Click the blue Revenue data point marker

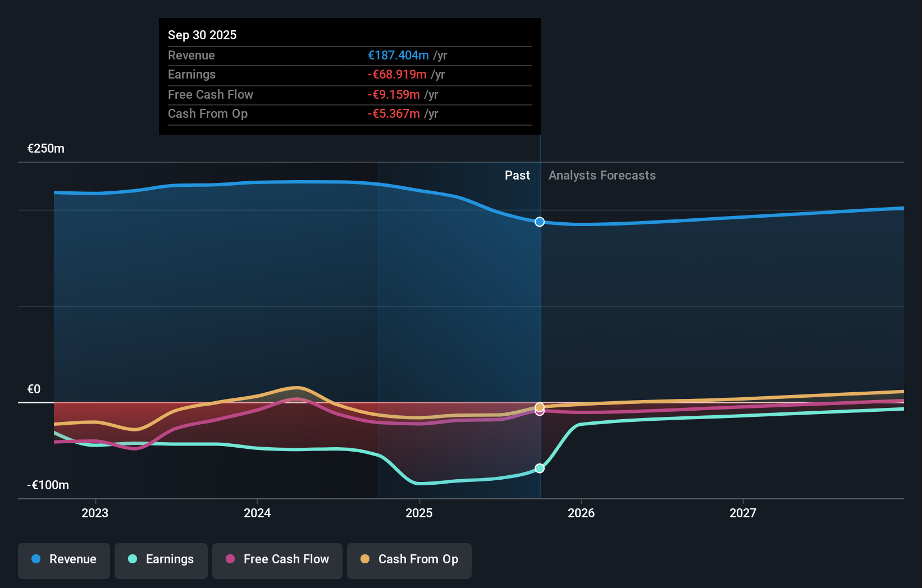click(x=539, y=222)
